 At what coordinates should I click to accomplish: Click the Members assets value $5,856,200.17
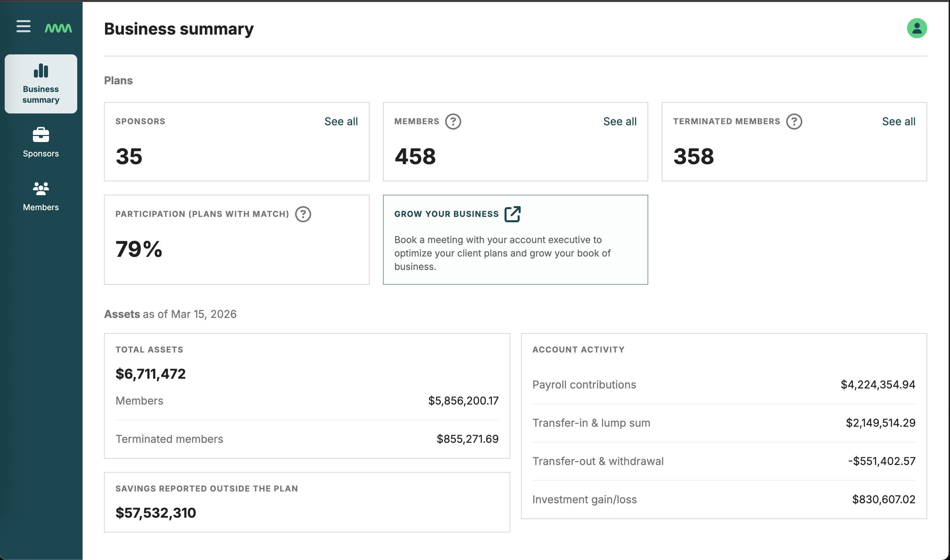point(463,401)
